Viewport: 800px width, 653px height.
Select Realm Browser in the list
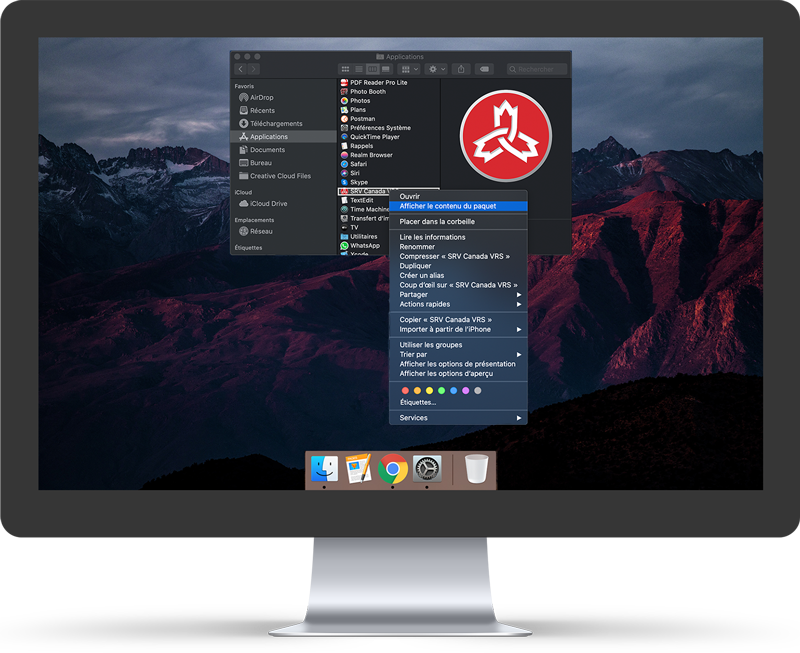pos(389,155)
